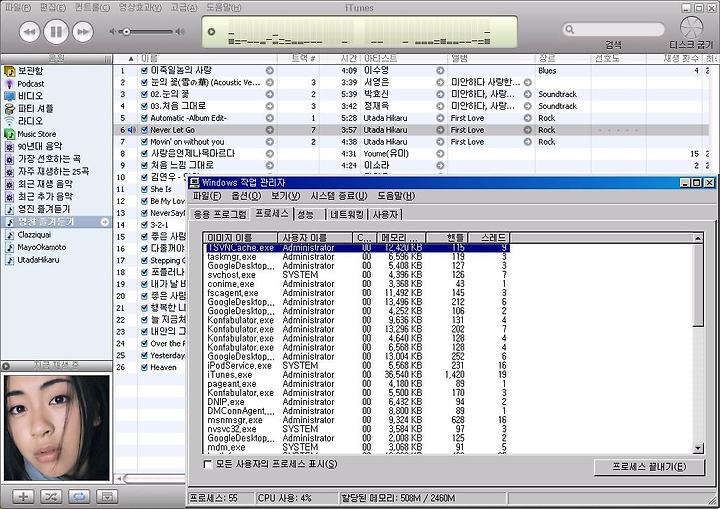This screenshot has height=509, width=720.
Task: Click the Task Manager process list scrollbar thumb
Action: [698, 285]
